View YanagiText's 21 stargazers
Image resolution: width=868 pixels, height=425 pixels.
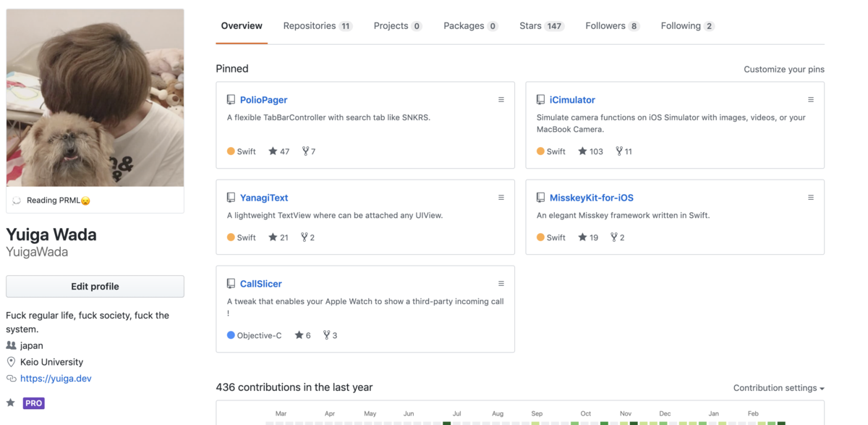[278, 237]
